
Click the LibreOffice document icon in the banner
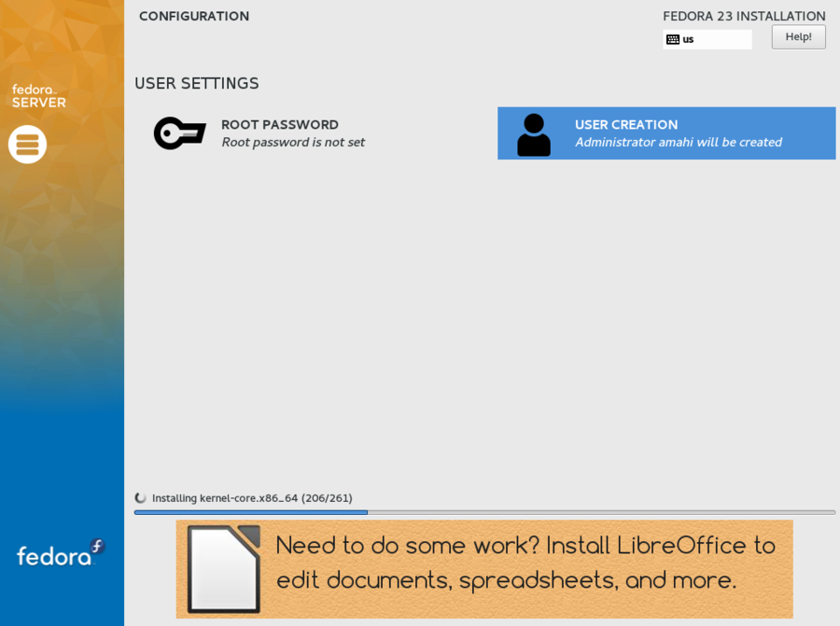[x=224, y=568]
